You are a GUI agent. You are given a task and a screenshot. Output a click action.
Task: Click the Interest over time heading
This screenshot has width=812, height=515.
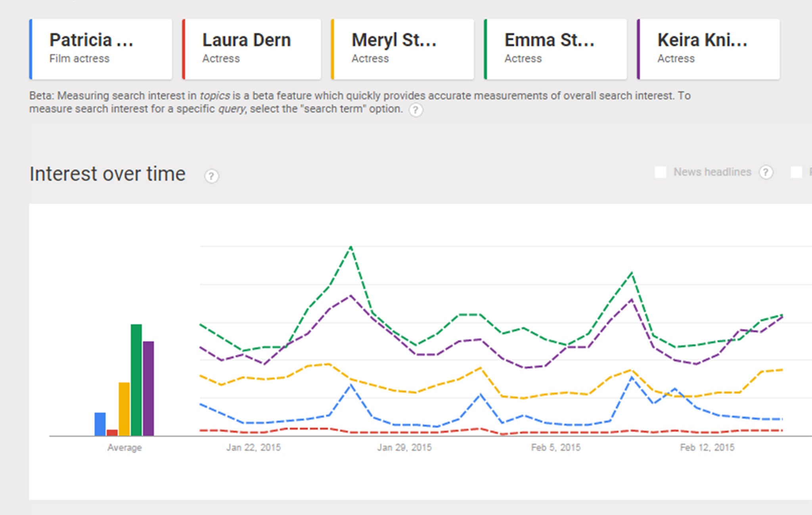[x=107, y=174]
